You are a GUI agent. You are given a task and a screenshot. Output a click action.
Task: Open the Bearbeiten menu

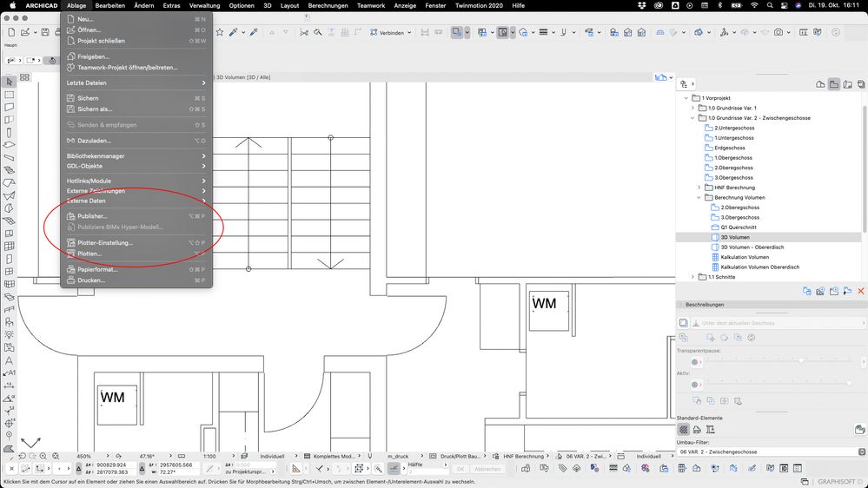[110, 5]
